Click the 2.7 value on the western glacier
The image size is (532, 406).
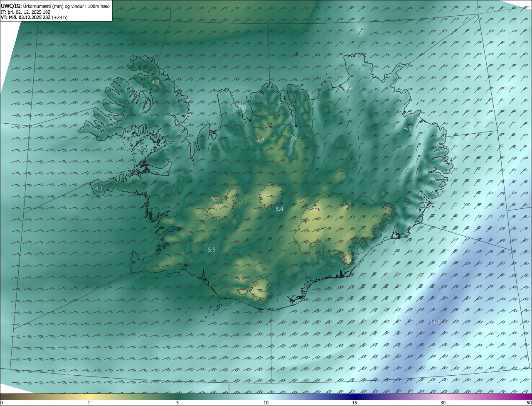coord(218,206)
